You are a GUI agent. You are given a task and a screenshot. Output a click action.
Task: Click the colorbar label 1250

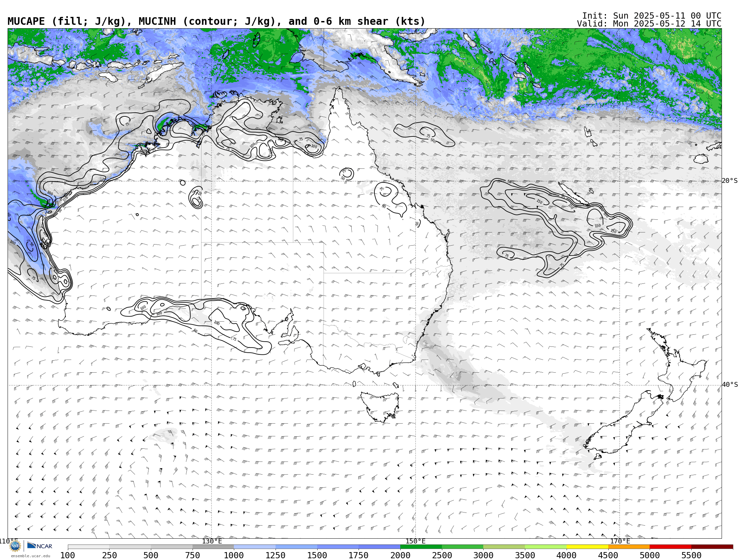276,555
